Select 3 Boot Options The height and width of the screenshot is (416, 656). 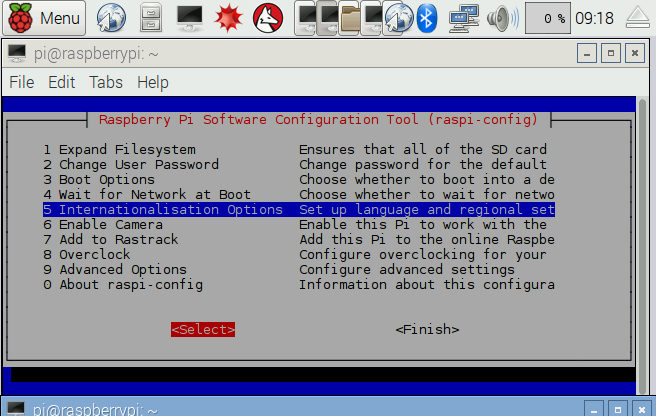(x=299, y=180)
